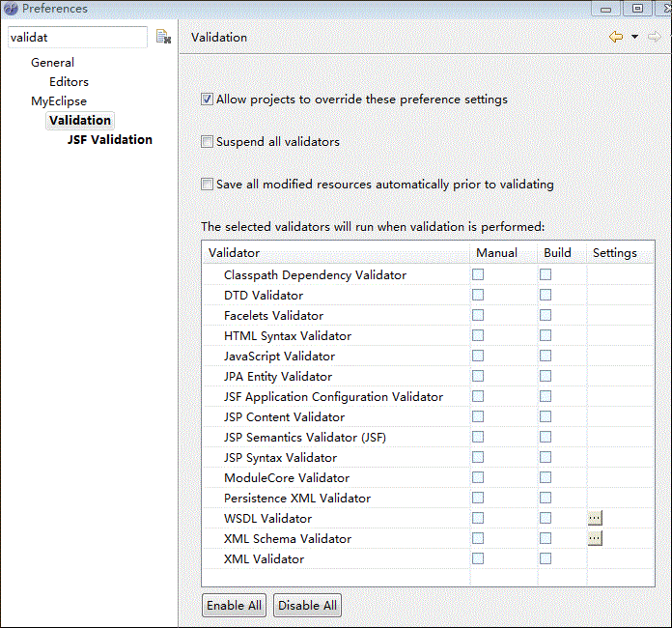672x628 pixels.
Task: Click the forward navigation arrow
Action: (x=654, y=37)
